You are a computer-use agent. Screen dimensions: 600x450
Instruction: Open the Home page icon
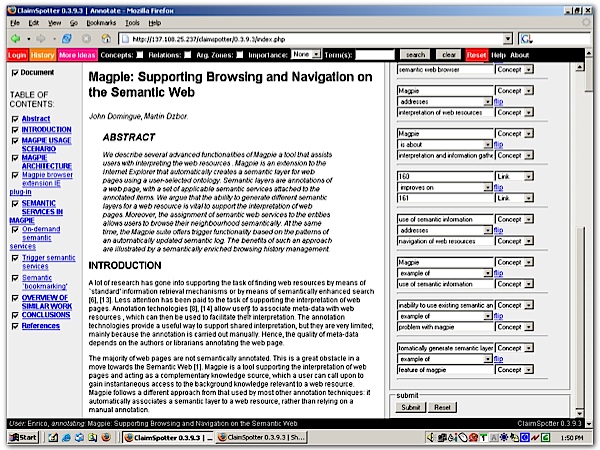click(106, 39)
